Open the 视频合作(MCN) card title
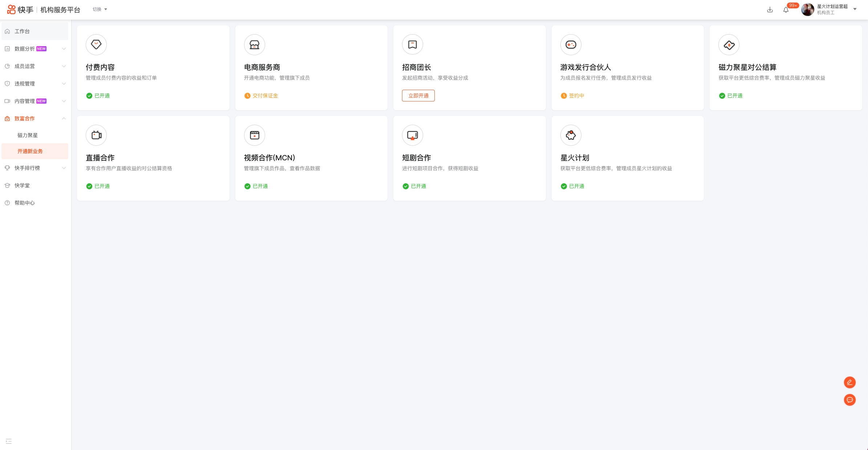The height and width of the screenshot is (450, 868). (269, 158)
